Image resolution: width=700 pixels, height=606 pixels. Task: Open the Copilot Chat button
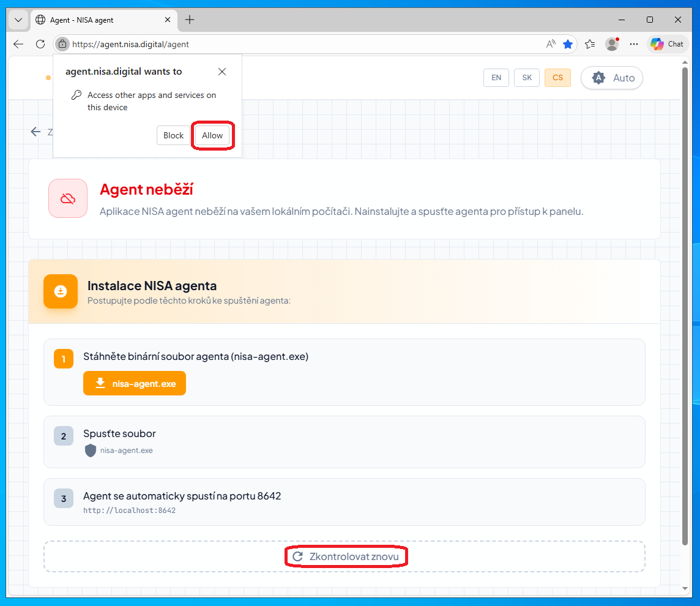point(667,44)
